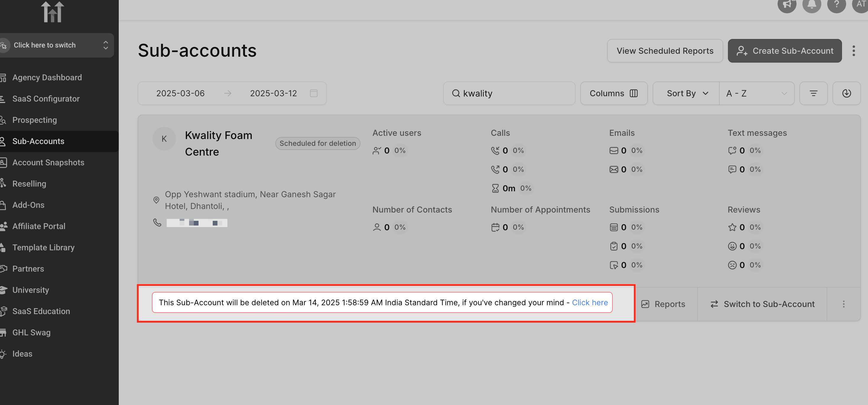Click the announcements megaphone icon
This screenshot has height=405, width=868.
[x=786, y=5]
